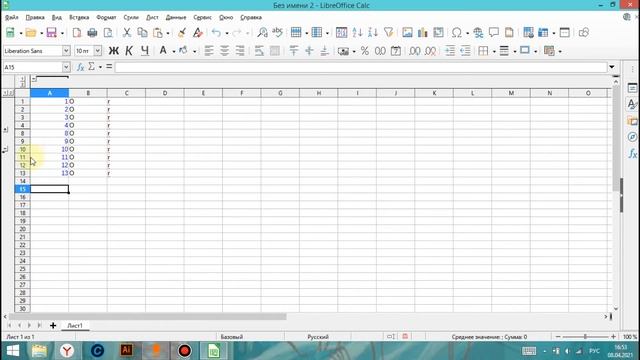The height and width of the screenshot is (360, 640).
Task: Add a new sheet with plus button
Action: pos(53,325)
